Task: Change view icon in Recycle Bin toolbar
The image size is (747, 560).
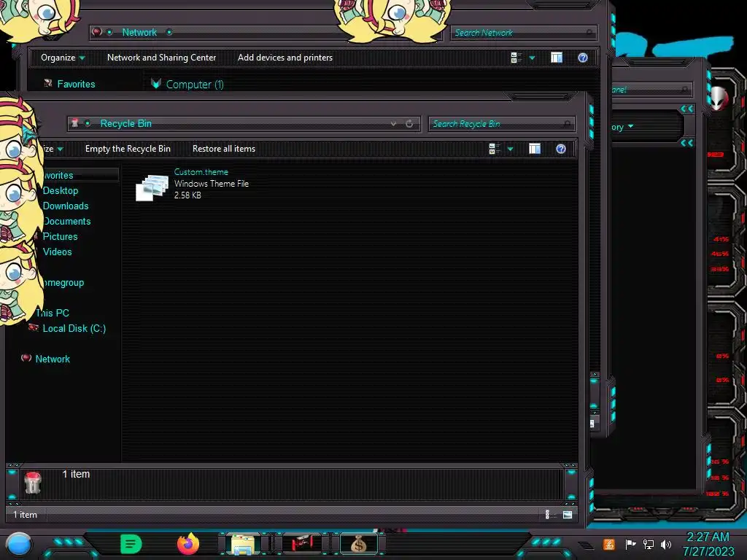Action: 494,149
